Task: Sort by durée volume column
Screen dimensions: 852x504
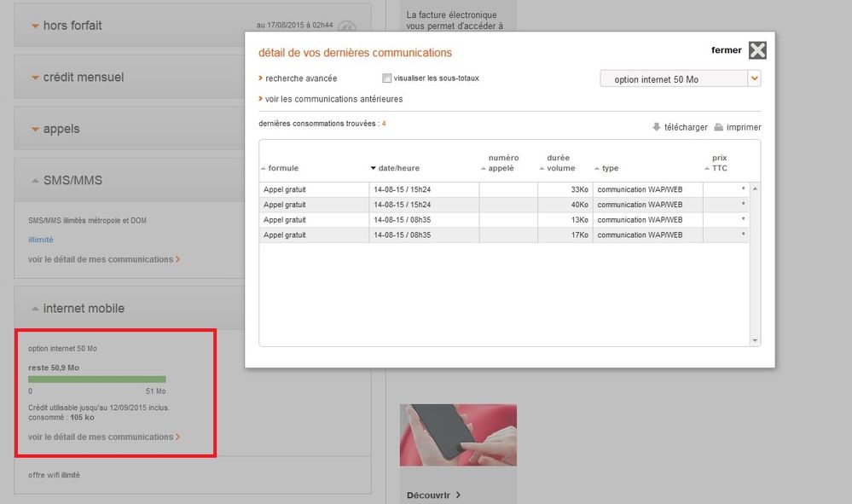Action: tap(558, 163)
